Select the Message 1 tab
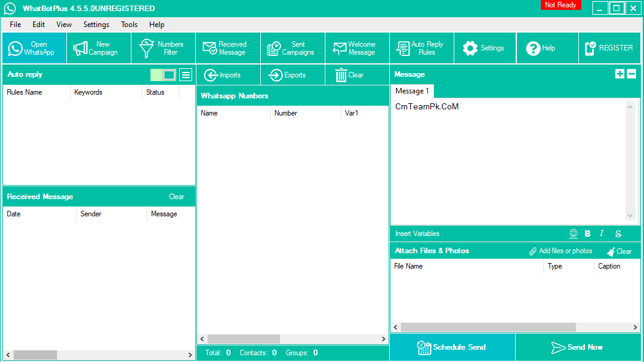This screenshot has height=362, width=644. 412,91
